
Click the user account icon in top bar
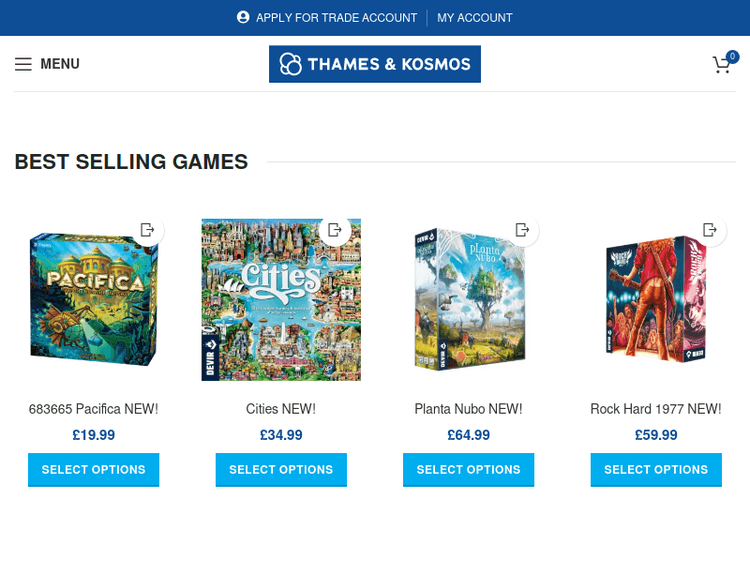pos(243,17)
